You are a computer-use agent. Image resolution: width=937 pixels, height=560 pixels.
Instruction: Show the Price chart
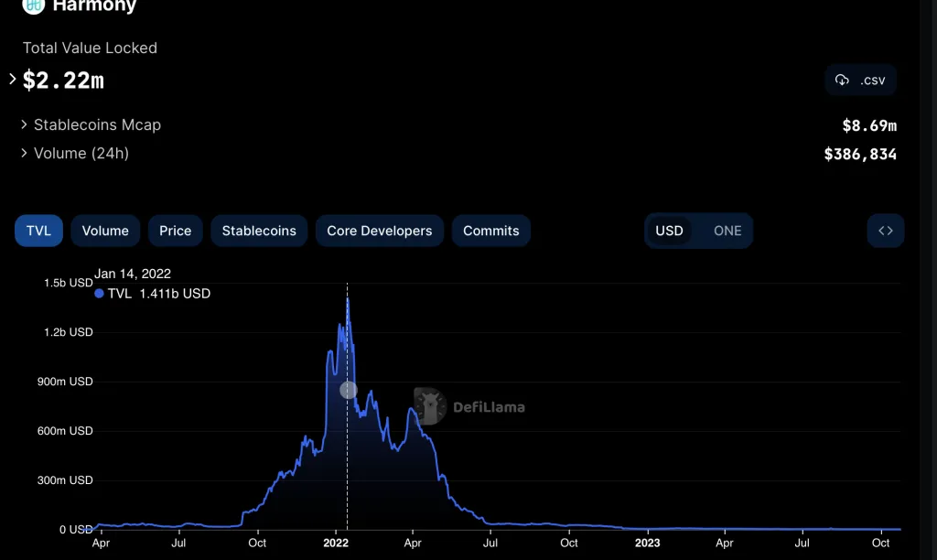coord(175,231)
